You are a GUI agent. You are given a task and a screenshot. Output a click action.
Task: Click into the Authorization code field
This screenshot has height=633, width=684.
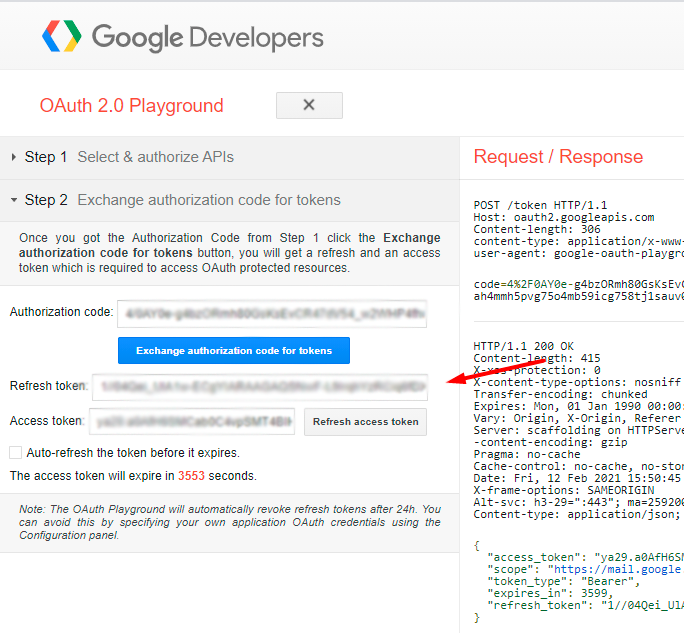271,312
